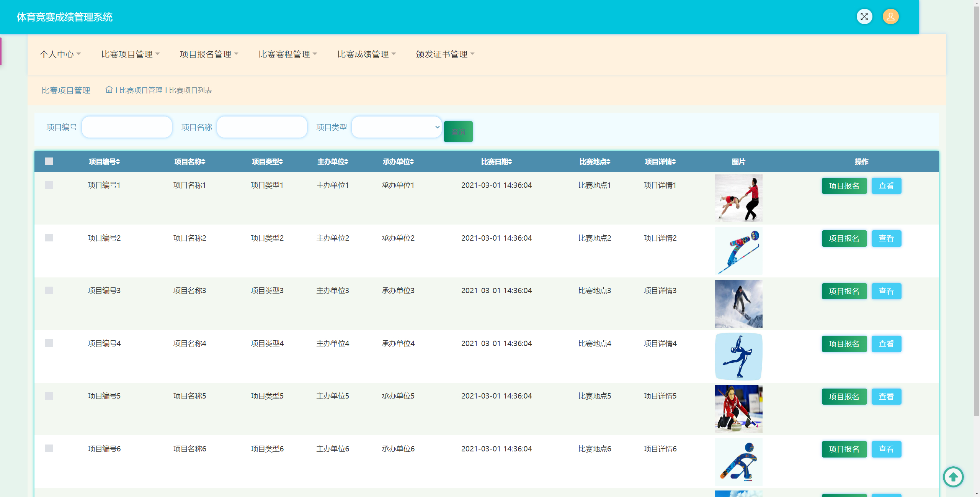
Task: Click the green search button
Action: tap(458, 132)
